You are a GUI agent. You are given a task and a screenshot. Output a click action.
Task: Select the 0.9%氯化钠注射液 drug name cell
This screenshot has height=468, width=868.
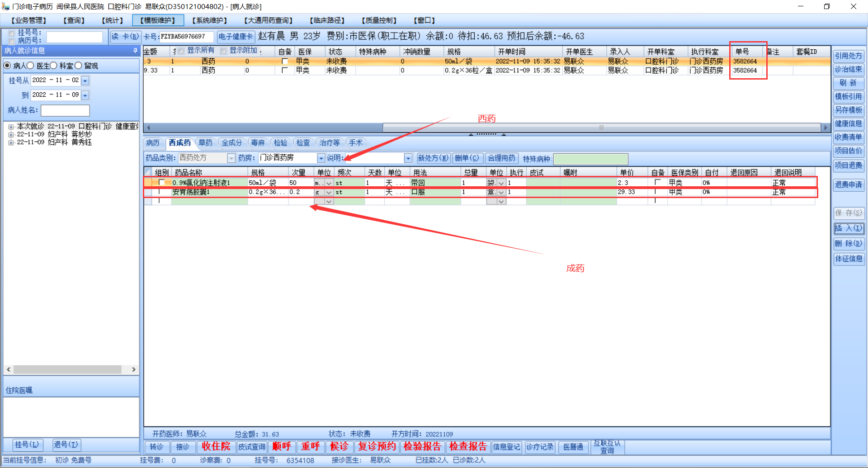(x=209, y=183)
